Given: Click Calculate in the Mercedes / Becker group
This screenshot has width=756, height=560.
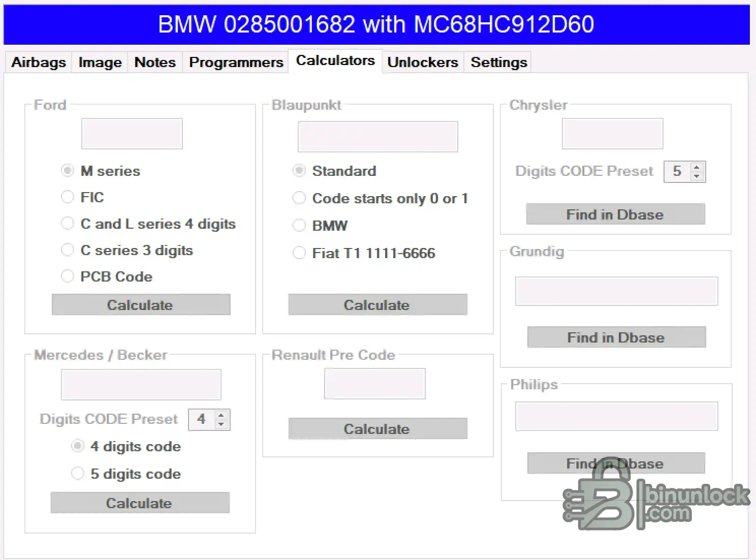Looking at the screenshot, I should (x=140, y=503).
